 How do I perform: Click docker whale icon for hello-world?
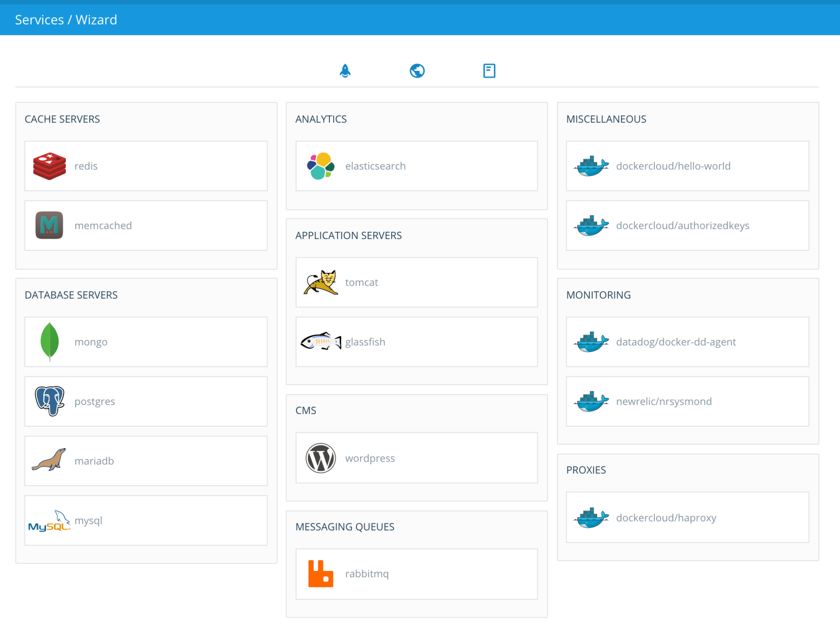tap(591, 166)
